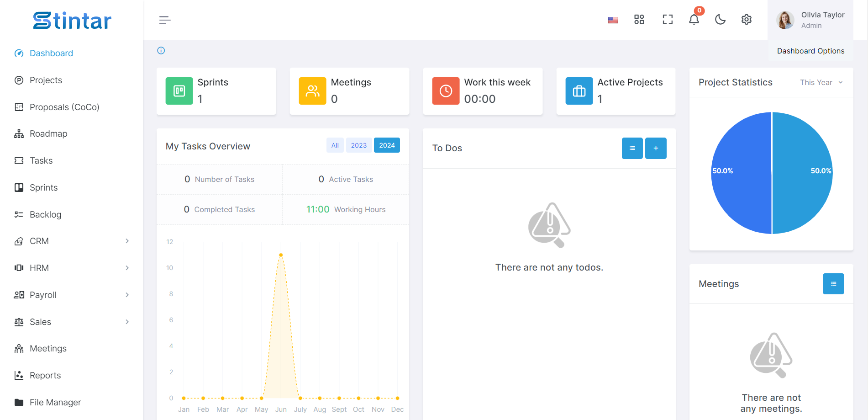Click Dashboard Options button

pos(810,51)
